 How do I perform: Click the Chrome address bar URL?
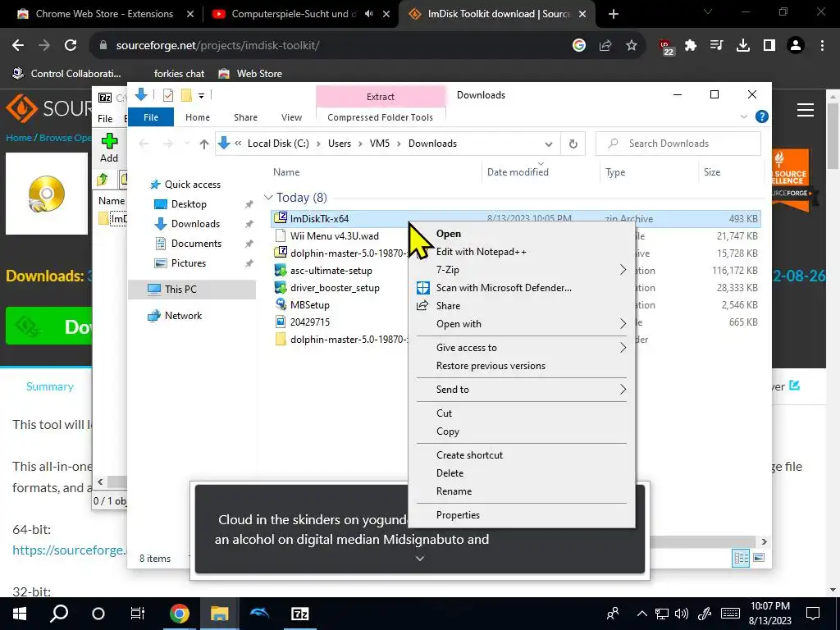pos(217,46)
